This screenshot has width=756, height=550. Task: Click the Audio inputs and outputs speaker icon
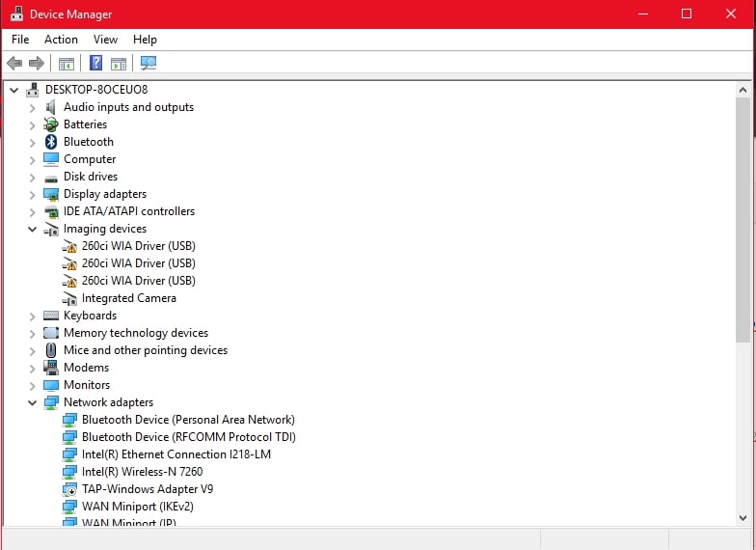[50, 107]
